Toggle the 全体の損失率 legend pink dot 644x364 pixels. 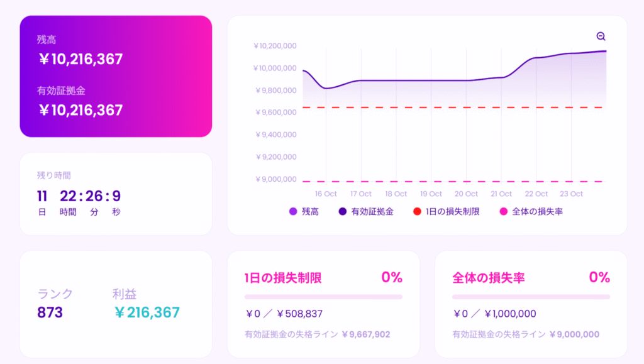(503, 212)
